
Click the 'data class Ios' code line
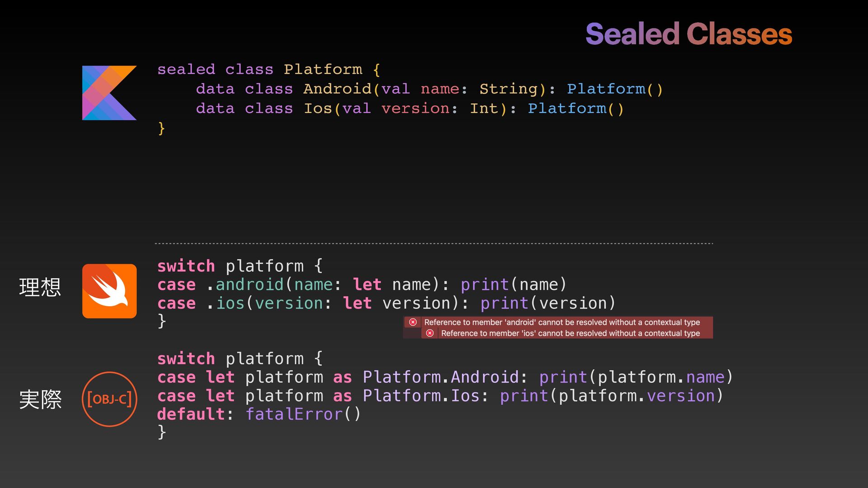tap(410, 108)
